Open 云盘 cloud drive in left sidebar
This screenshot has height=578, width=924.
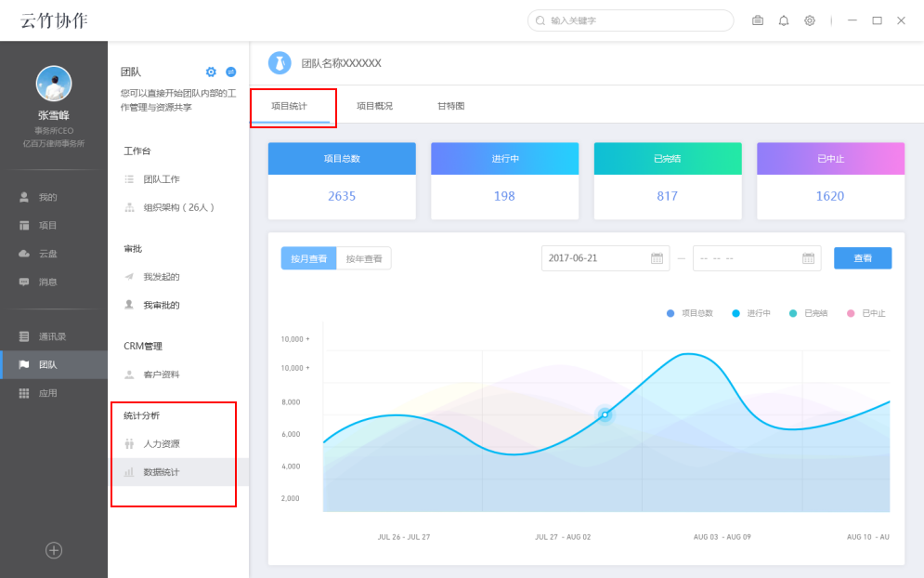pyautogui.click(x=47, y=254)
